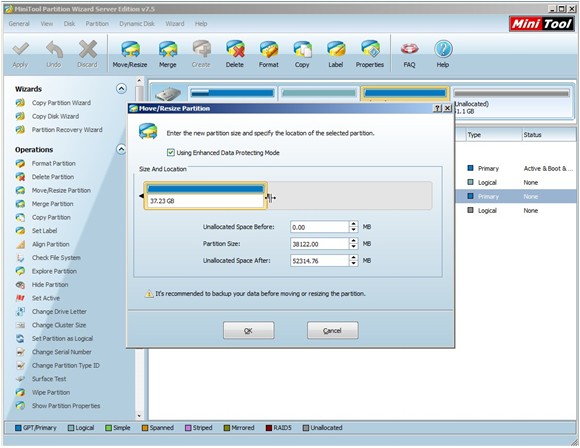This screenshot has width=580, height=448.
Task: Click the Partition Size input field
Action: point(320,244)
